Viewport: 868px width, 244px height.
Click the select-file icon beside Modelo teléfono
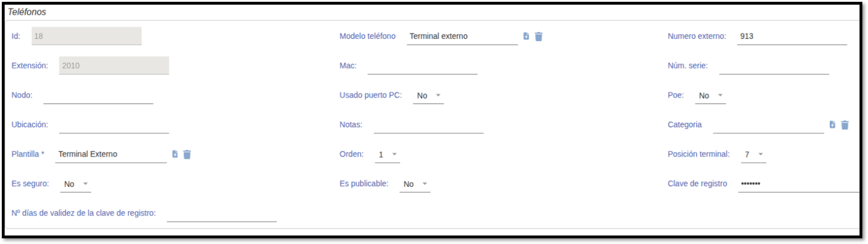tap(526, 36)
